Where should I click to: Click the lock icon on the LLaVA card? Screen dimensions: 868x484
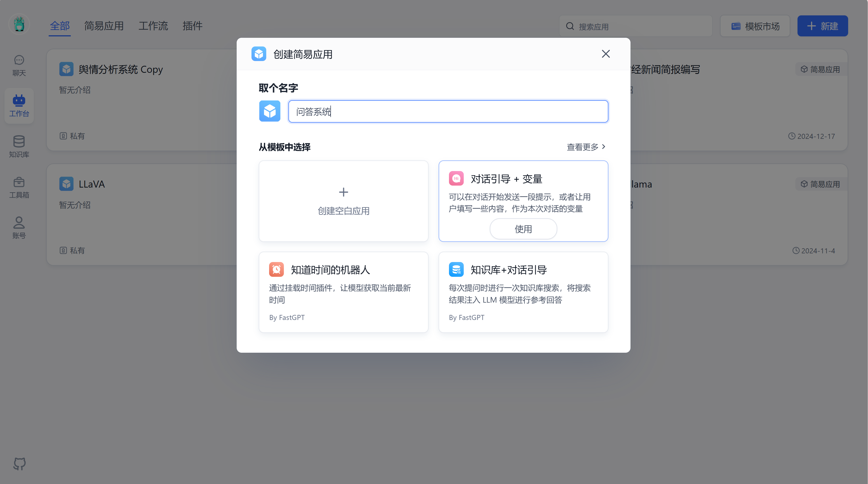point(63,251)
